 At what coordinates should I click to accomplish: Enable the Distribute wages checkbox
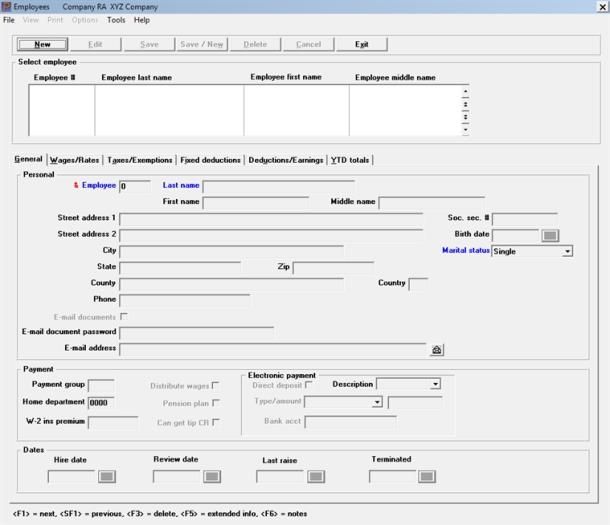point(215,385)
